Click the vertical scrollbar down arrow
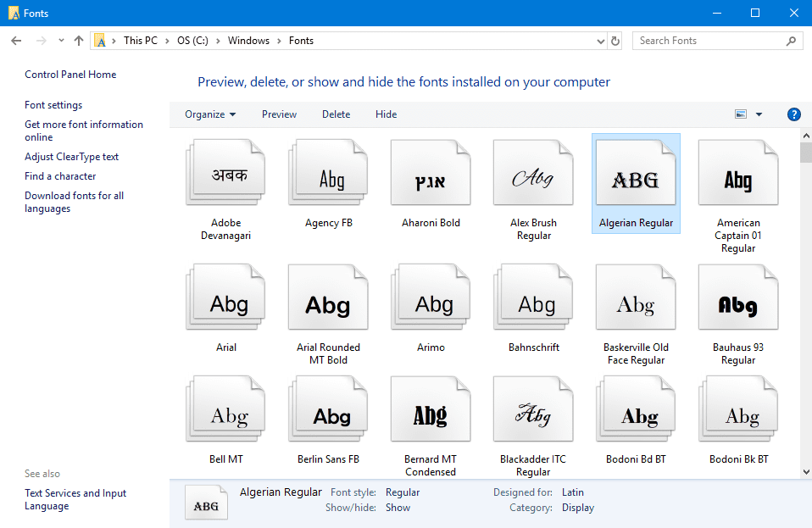Screen dimensions: 812x528 pyautogui.click(x=805, y=471)
